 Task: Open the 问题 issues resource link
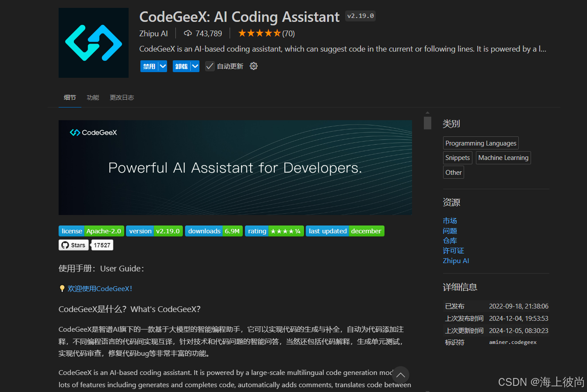450,231
